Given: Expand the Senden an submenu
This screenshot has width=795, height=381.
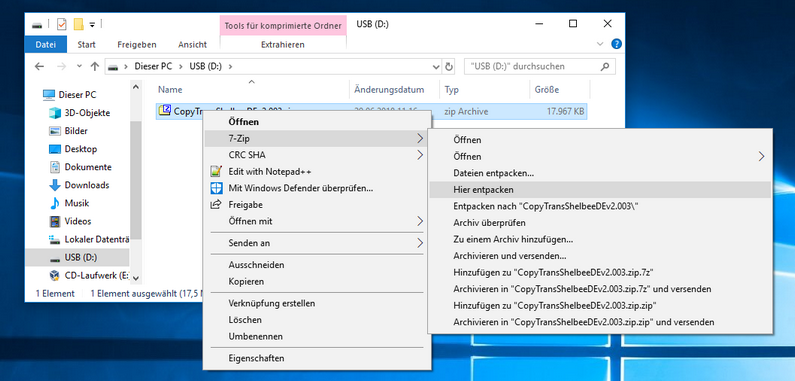Looking at the screenshot, I should pyautogui.click(x=420, y=243).
